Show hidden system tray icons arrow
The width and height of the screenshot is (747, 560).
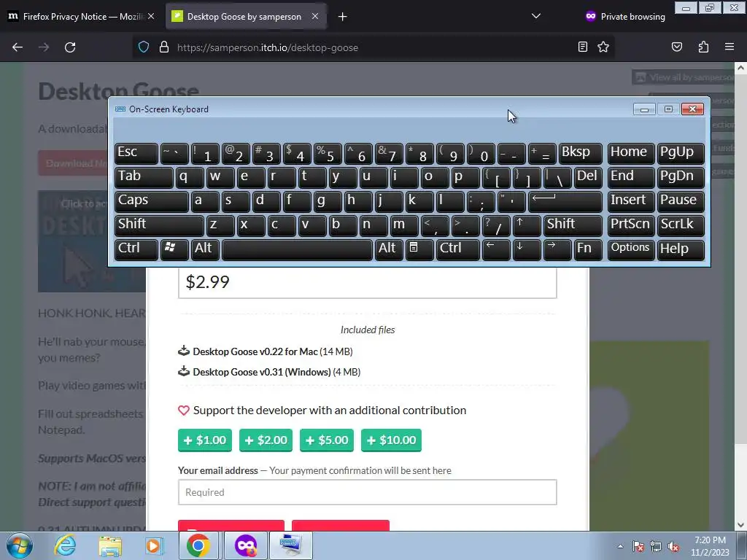620,546
